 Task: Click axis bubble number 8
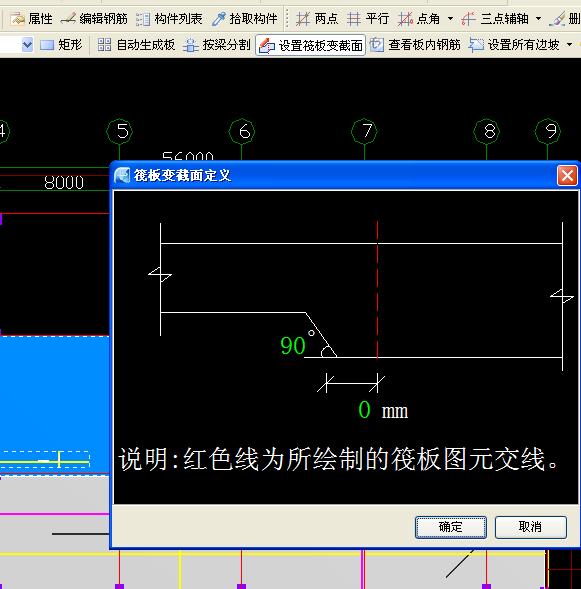pos(487,131)
